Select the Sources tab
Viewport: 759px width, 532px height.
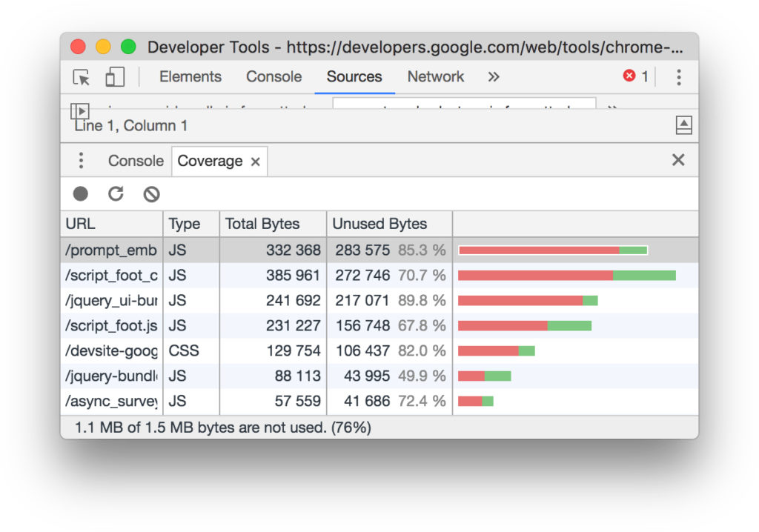coord(354,76)
